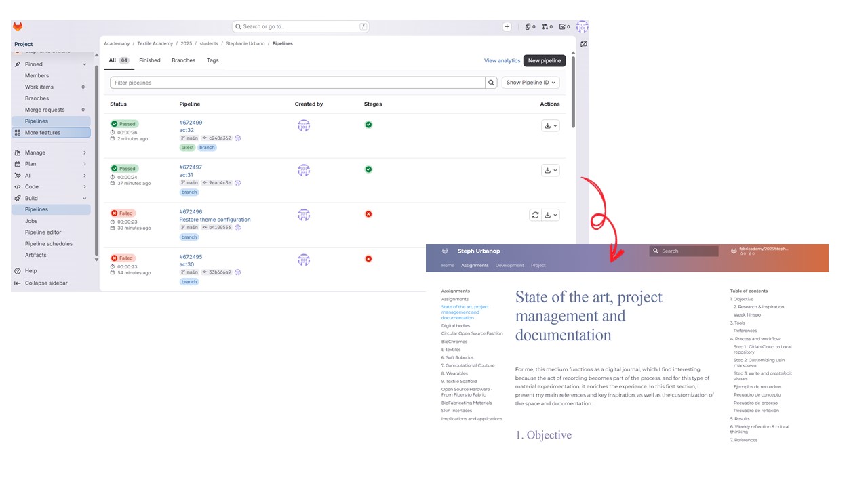Click the green passed stage icon for #672499
The image size is (868, 488).
coord(368,125)
